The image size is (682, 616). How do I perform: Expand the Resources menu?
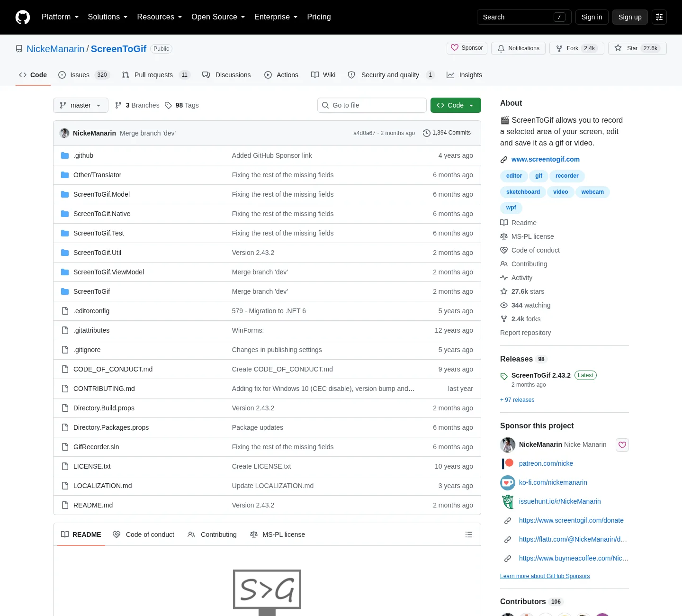[159, 17]
